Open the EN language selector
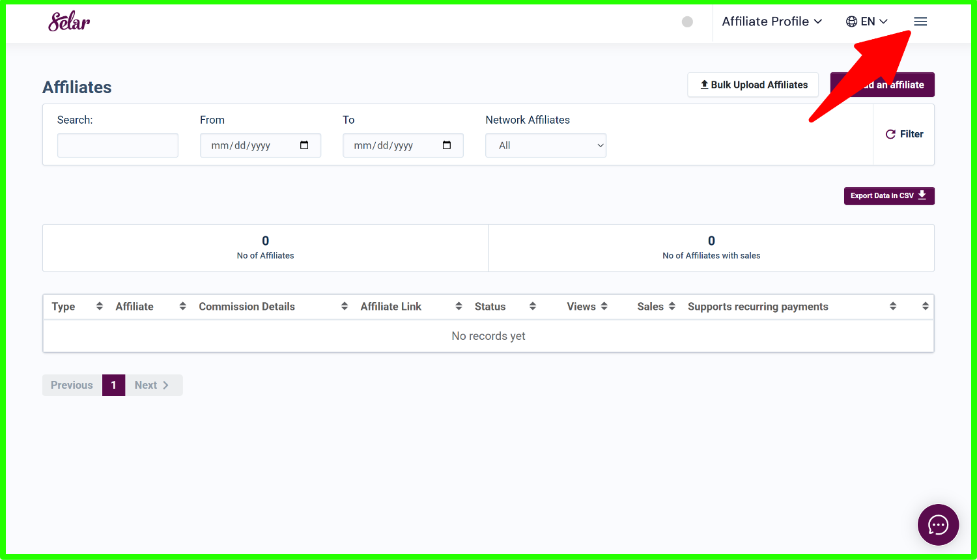The width and height of the screenshot is (977, 560). [x=866, y=21]
